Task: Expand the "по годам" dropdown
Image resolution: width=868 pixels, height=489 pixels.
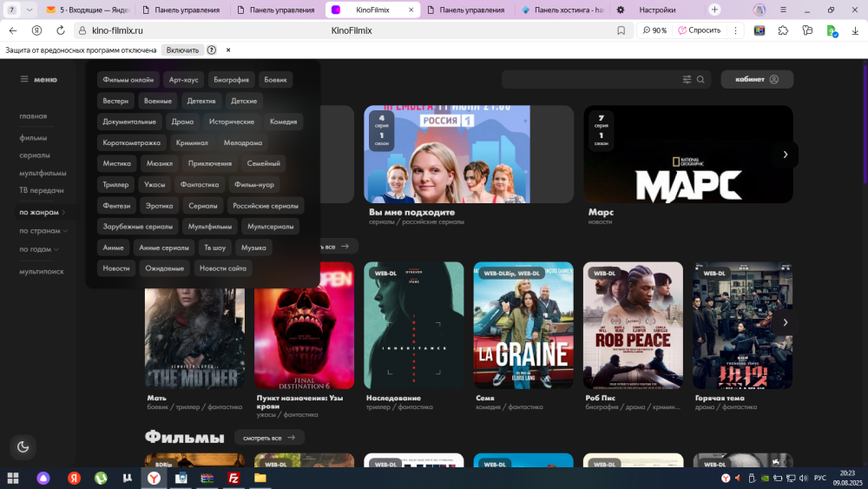Action: coord(39,249)
